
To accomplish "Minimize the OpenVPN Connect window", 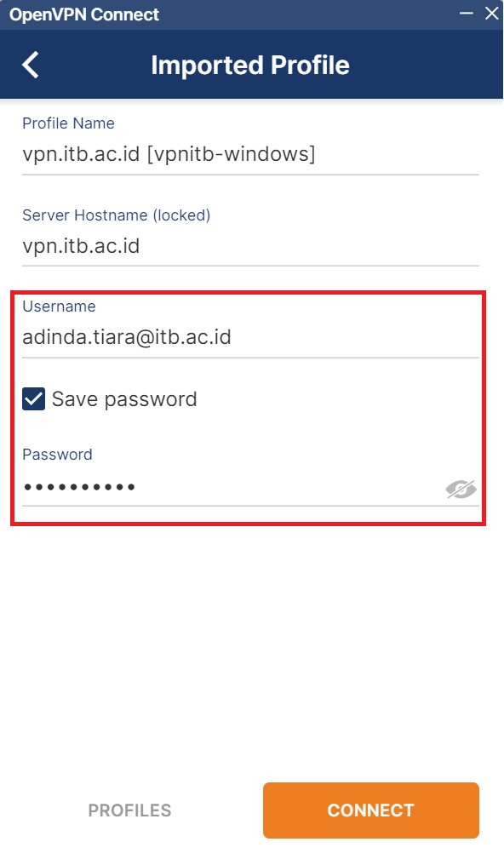I will click(467, 13).
